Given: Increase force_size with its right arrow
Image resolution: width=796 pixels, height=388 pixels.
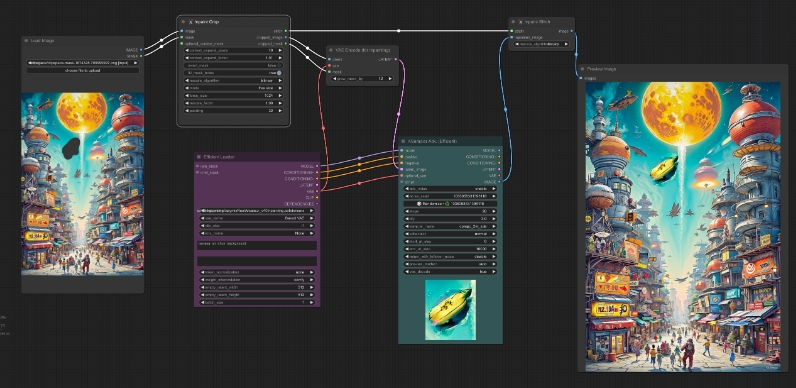Looking at the screenshot, I should (280, 95).
